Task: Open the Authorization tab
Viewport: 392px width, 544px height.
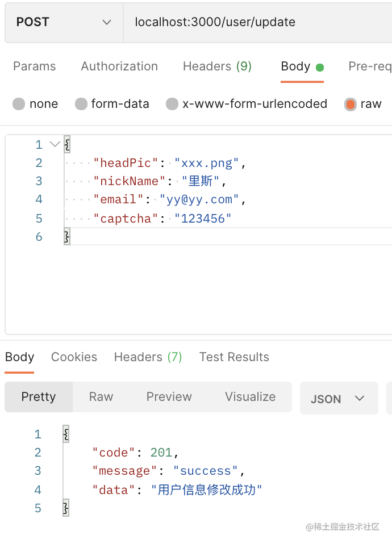Action: (x=119, y=66)
